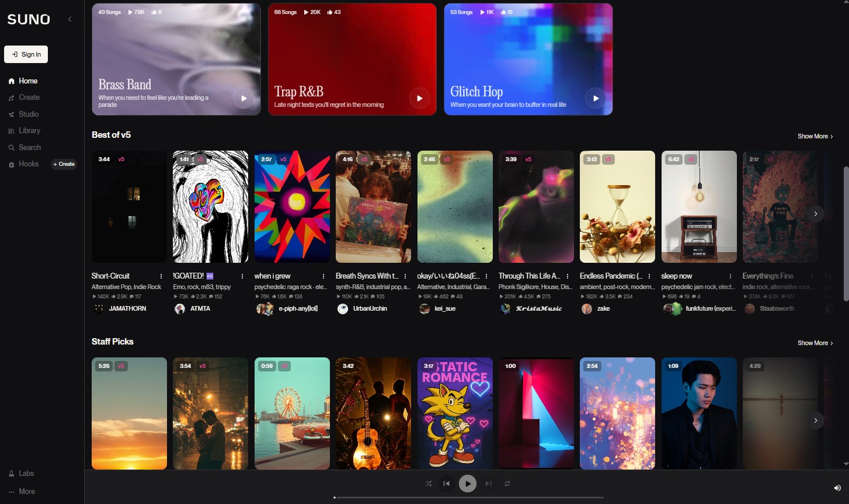The height and width of the screenshot is (504, 849).
Task: Open the sleep now song cover
Action: (x=699, y=207)
